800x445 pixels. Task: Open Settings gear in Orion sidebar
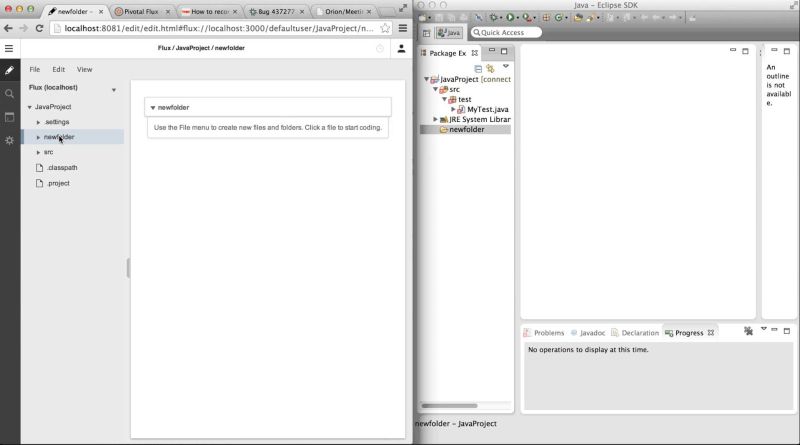(x=9, y=140)
